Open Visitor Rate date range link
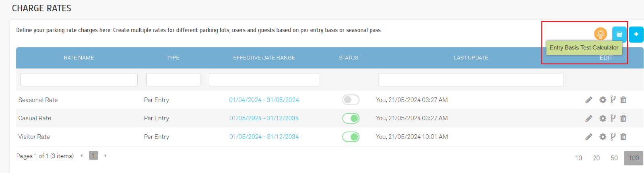This screenshot has height=174, width=644. pos(264,137)
